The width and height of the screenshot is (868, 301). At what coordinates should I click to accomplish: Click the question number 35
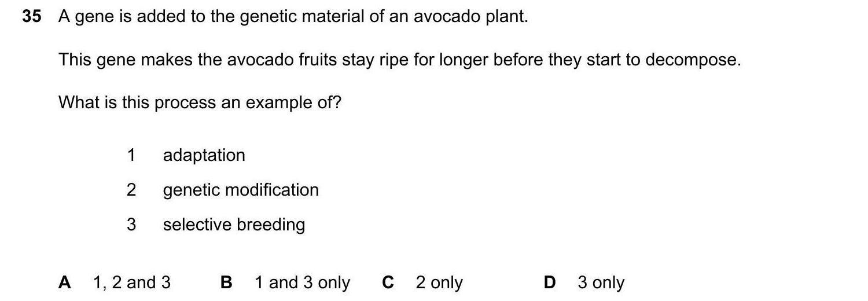[x=32, y=17]
